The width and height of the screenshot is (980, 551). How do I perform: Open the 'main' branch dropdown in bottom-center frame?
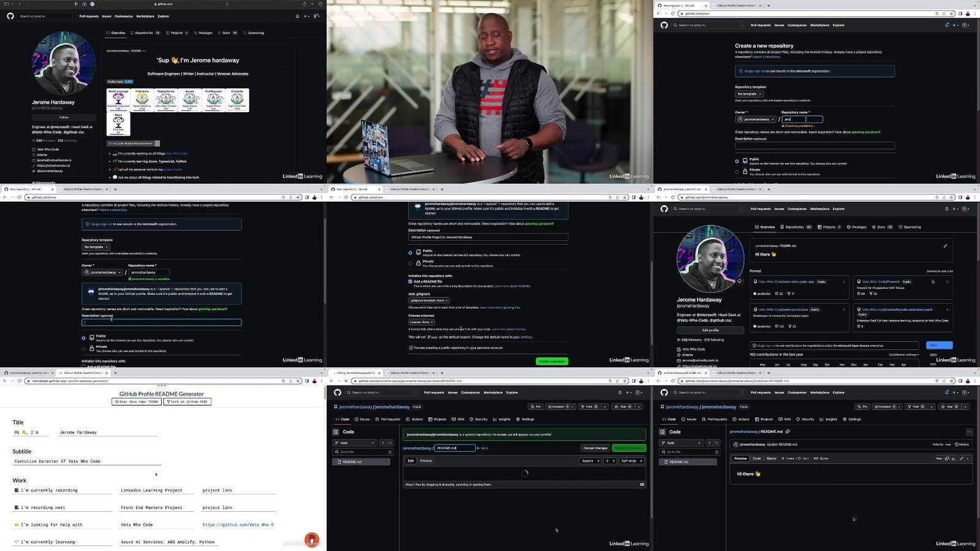355,443
